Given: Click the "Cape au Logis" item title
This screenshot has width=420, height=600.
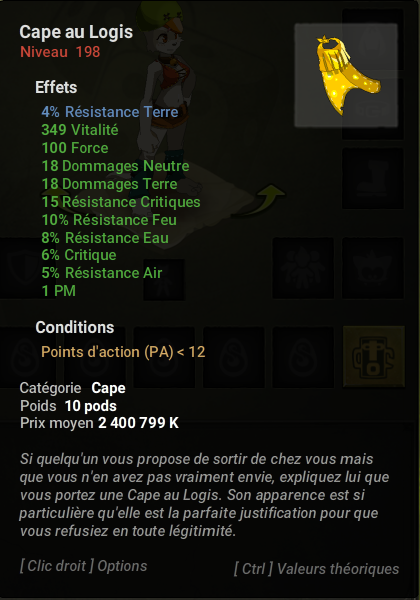Looking at the screenshot, I should [x=76, y=32].
